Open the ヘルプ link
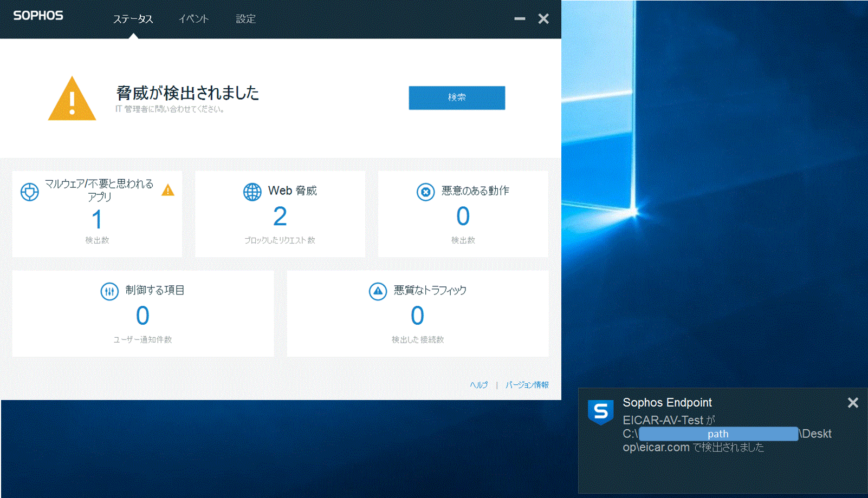The width and height of the screenshot is (868, 498). pos(478,385)
